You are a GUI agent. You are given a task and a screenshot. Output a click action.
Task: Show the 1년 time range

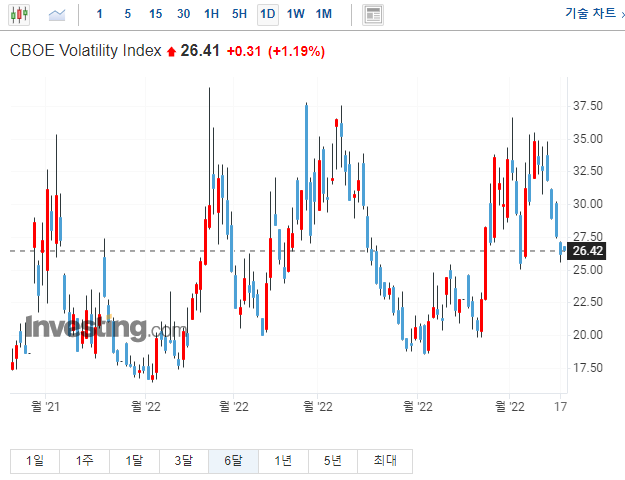point(283,461)
